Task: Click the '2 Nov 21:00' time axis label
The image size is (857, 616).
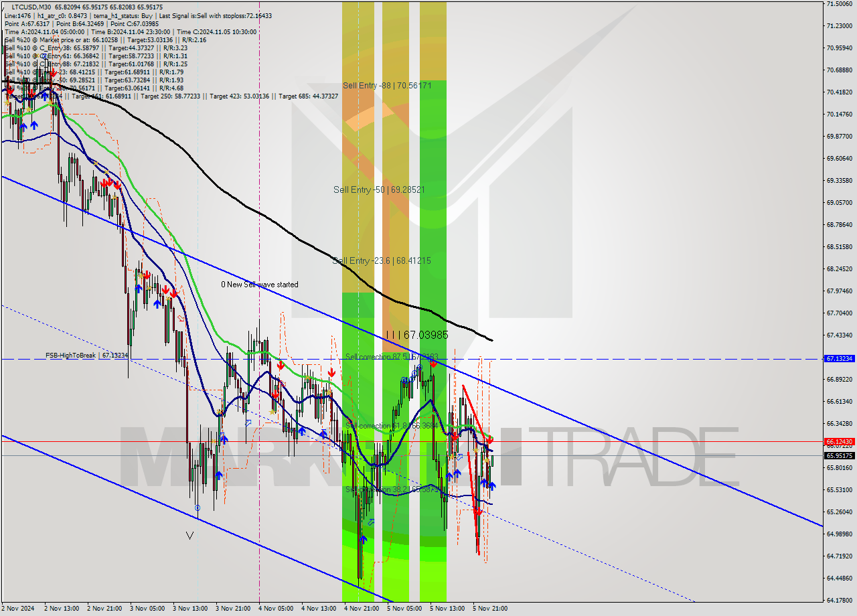Action: [105, 609]
